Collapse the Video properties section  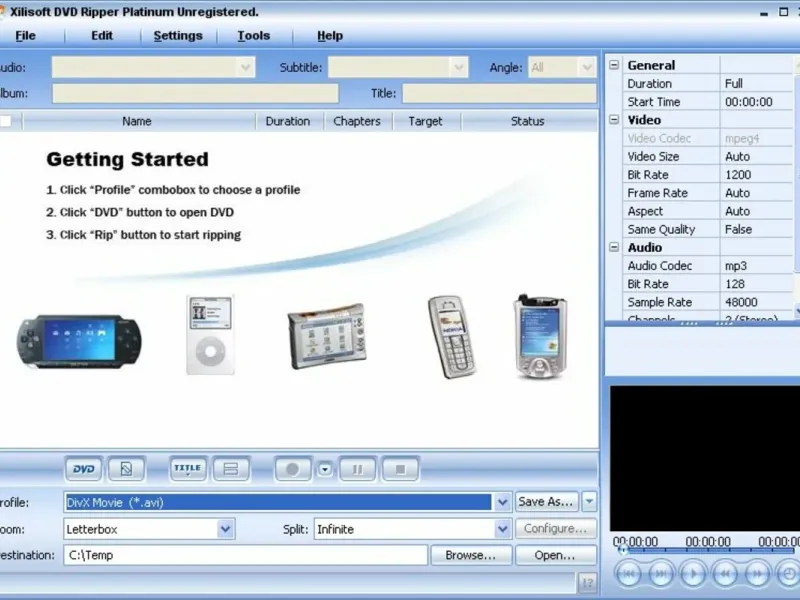coord(614,119)
